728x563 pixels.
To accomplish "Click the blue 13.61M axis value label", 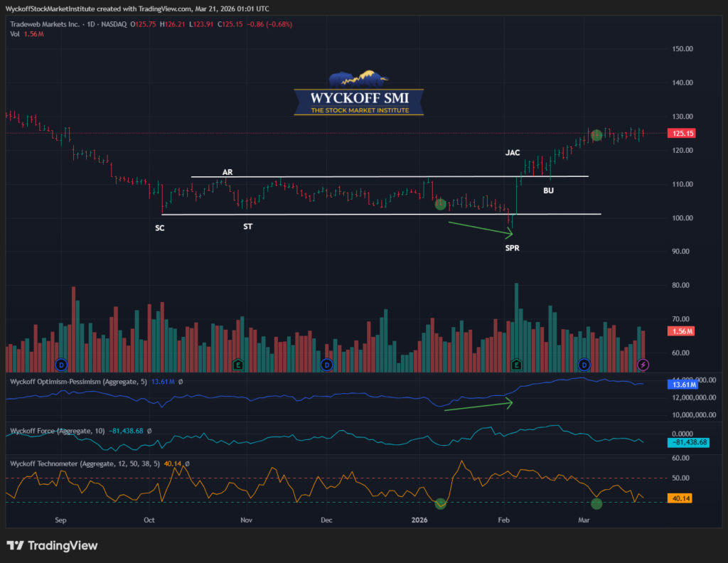I will click(682, 385).
